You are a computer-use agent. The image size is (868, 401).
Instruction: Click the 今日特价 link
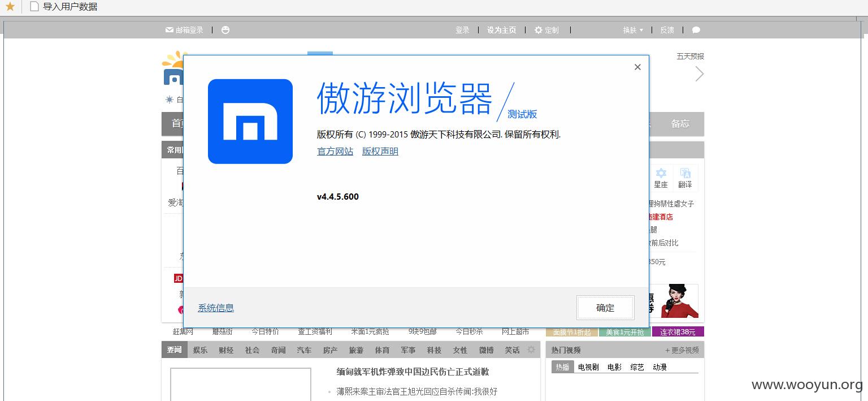pos(265,331)
